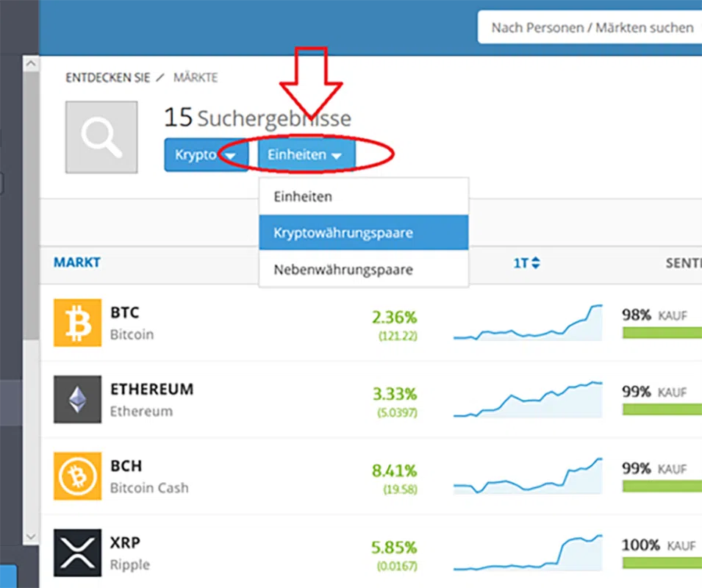702x588 pixels.
Task: Click the 99% KAUF sentiment bar for BCH
Action: tap(662, 486)
